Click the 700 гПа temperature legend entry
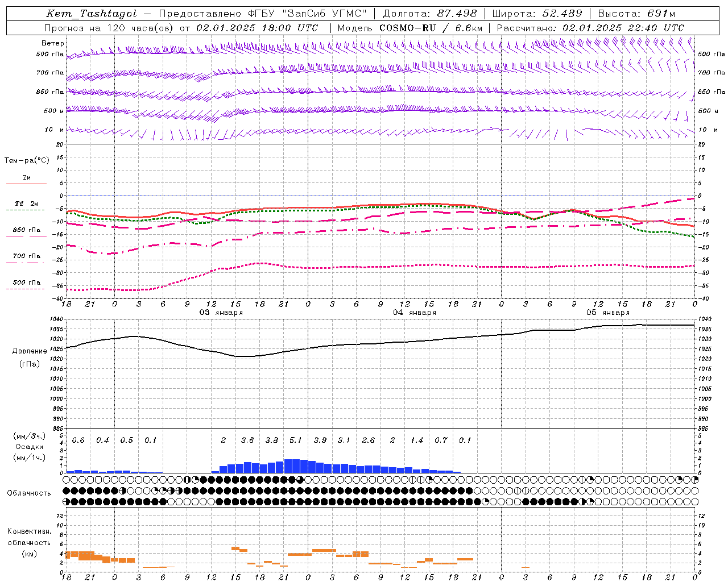Viewport: 728px width, 582px height. pyautogui.click(x=26, y=256)
